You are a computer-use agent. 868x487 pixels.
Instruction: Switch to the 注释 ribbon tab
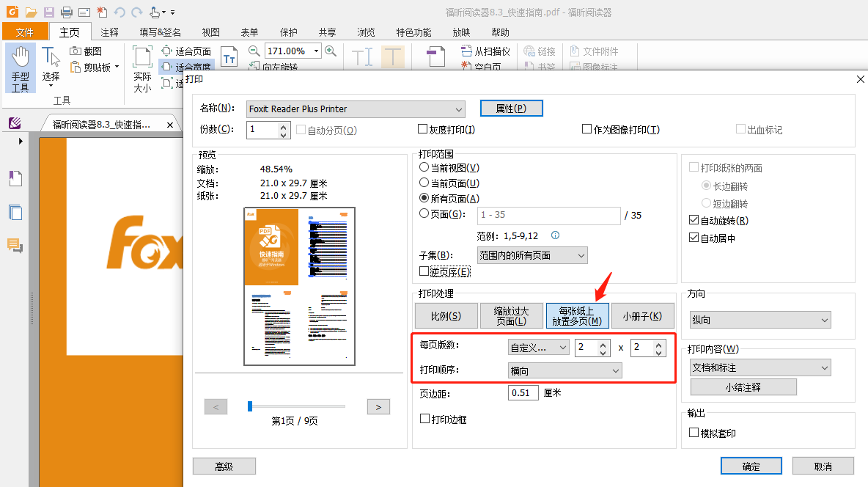[108, 32]
